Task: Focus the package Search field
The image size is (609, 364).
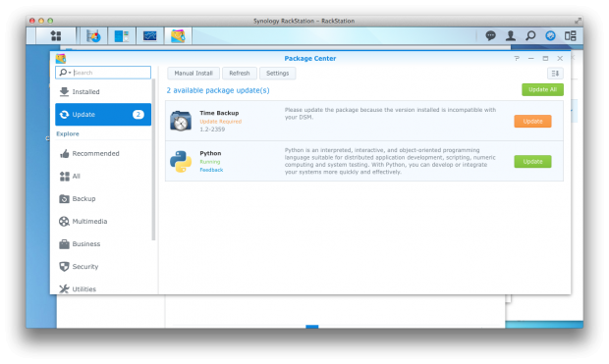Action: coord(103,73)
